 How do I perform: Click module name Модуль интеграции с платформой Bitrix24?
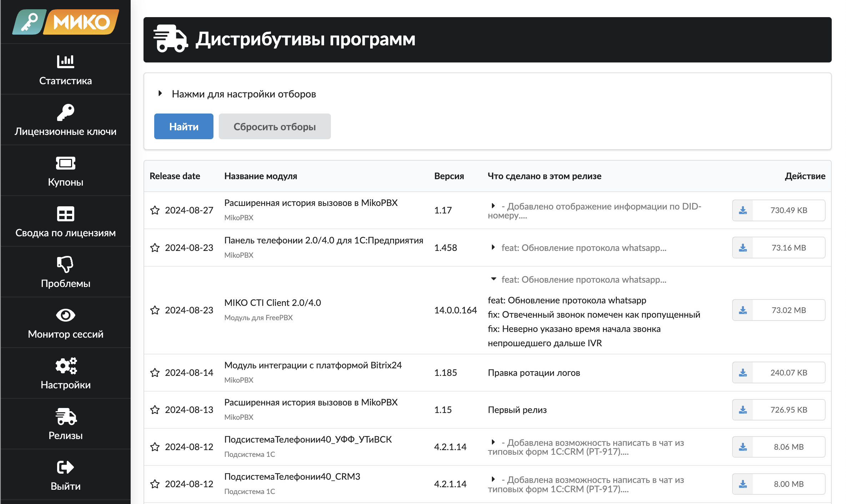(x=313, y=365)
